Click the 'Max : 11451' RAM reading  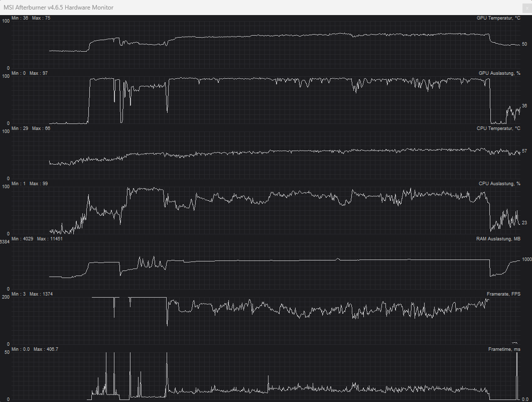pos(50,239)
